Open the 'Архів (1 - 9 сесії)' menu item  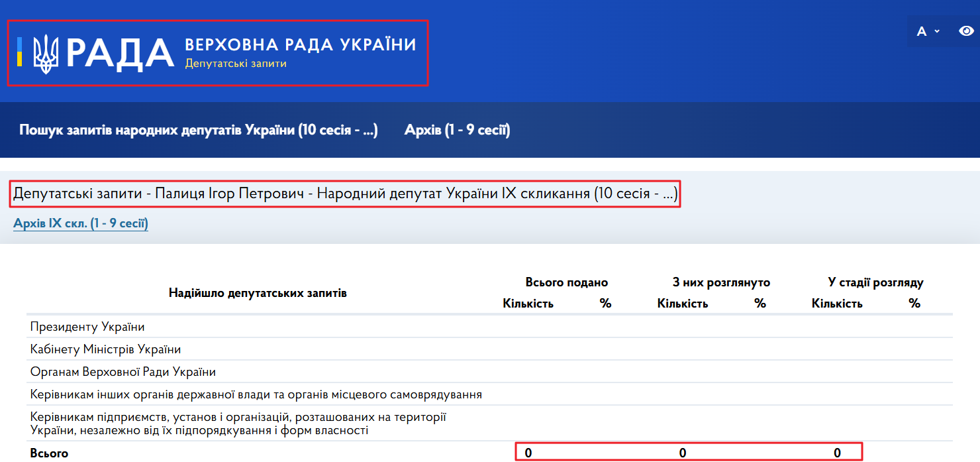[458, 130]
